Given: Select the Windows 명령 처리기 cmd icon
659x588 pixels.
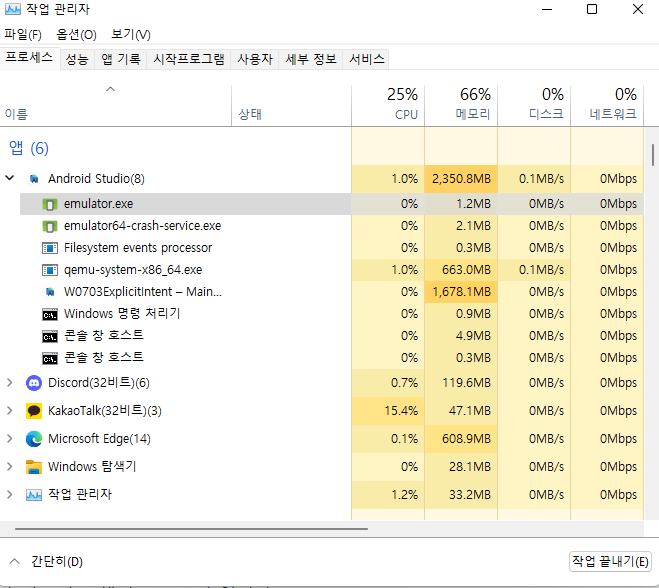Looking at the screenshot, I should (50, 314).
